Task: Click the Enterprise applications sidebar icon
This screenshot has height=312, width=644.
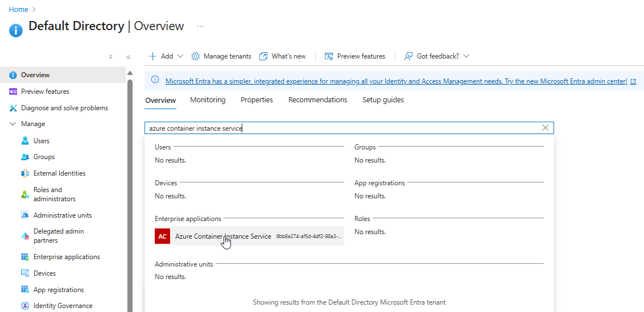Action: (x=25, y=257)
